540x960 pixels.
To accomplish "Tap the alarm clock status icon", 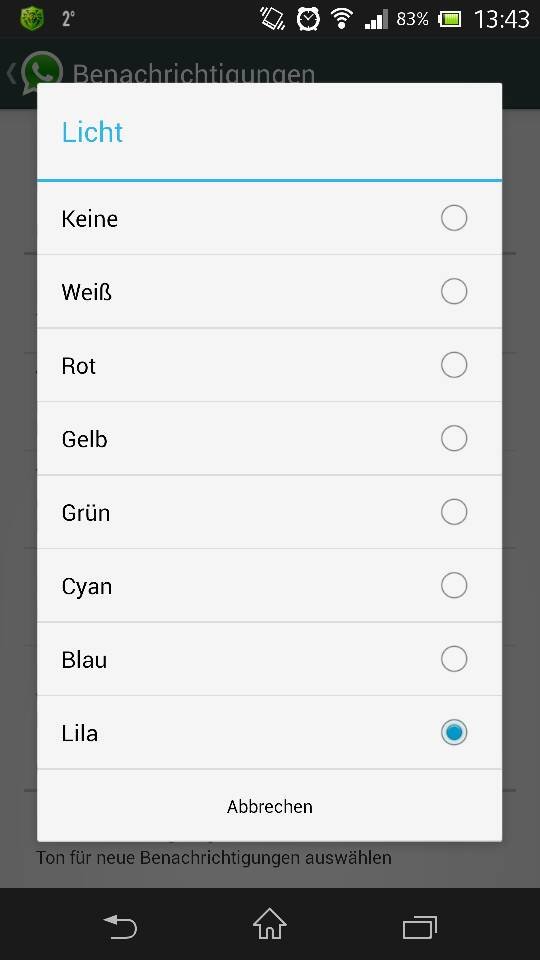I will (308, 19).
